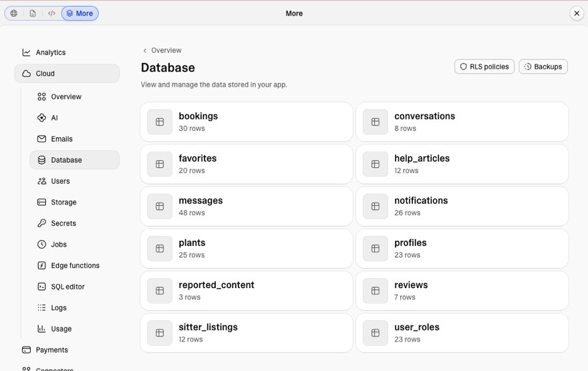Open the Backups button
This screenshot has width=588, height=371.
click(543, 67)
